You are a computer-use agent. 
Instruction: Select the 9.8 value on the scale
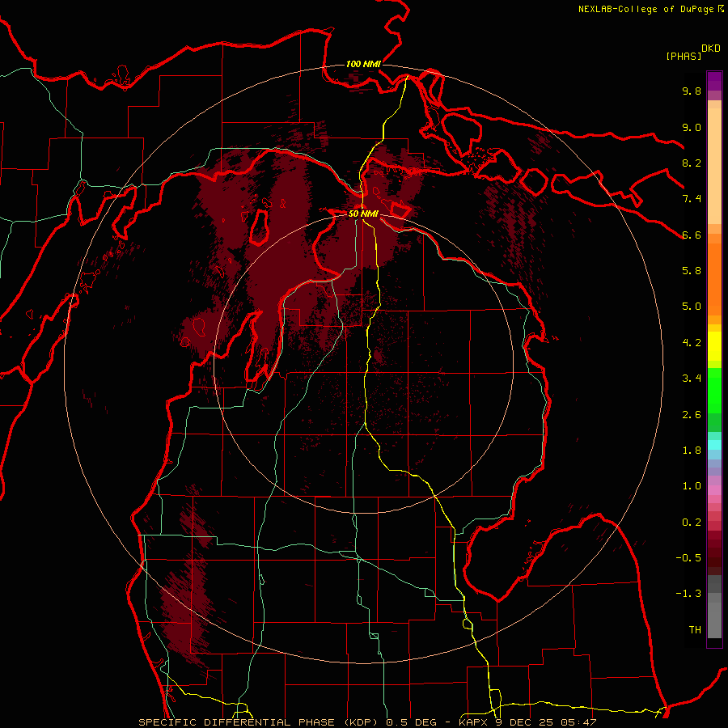coord(692,91)
